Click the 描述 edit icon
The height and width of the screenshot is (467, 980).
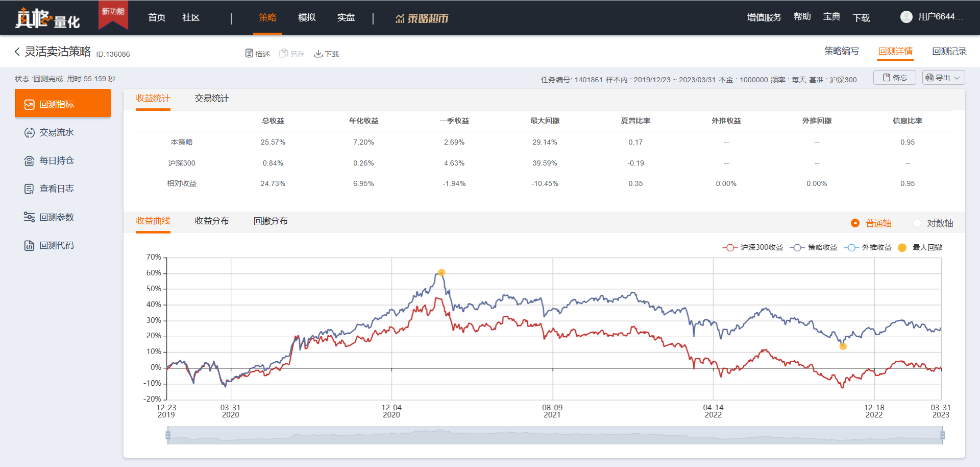[x=250, y=54]
